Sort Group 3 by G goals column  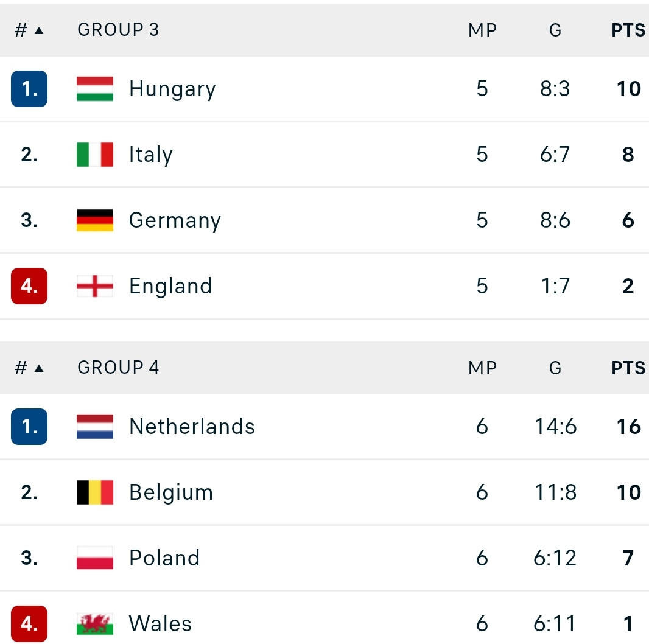555,30
